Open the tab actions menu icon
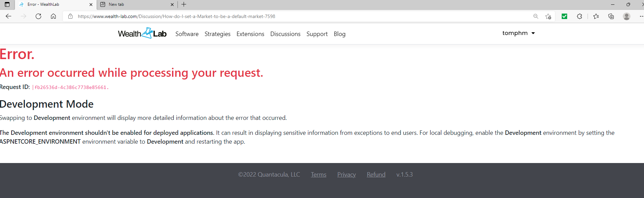The width and height of the screenshot is (644, 198). point(7,4)
